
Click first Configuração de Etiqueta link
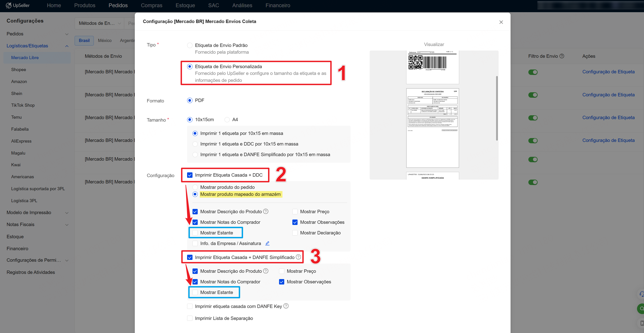tap(608, 72)
